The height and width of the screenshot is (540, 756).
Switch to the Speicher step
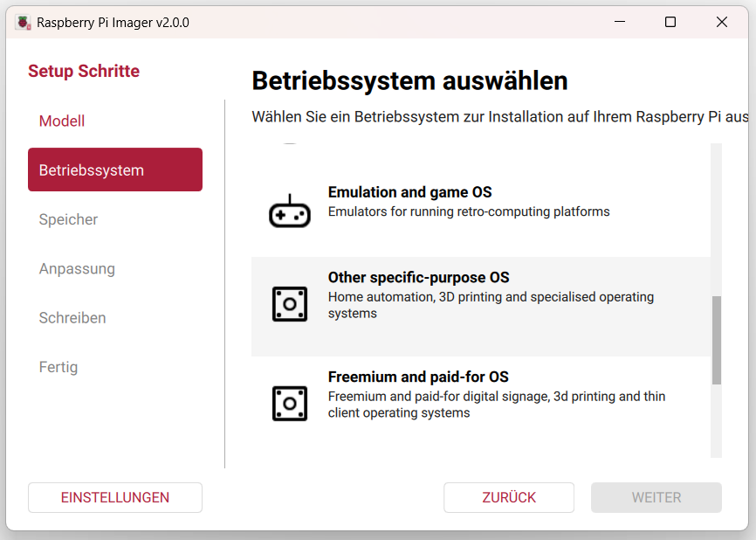68,219
